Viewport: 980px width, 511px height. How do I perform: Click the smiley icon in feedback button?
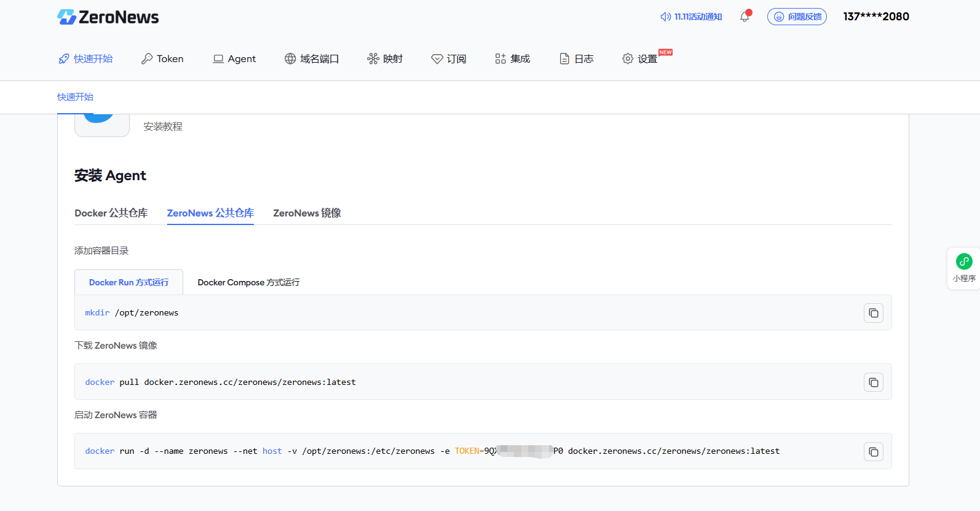(x=779, y=17)
